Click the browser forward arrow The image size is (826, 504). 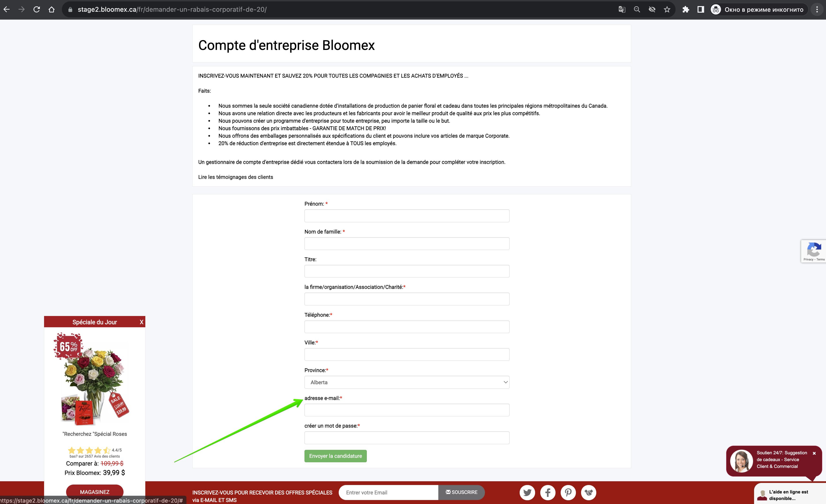(x=22, y=9)
